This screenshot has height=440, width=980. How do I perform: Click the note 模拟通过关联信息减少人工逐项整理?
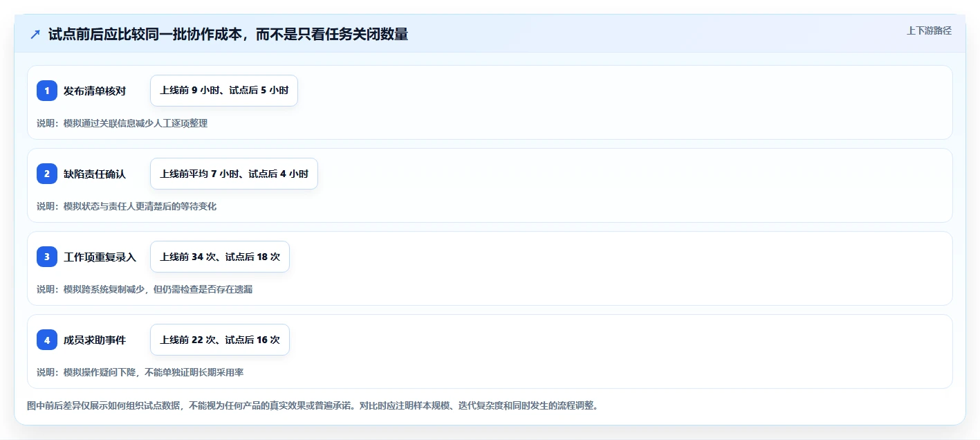click(122, 123)
